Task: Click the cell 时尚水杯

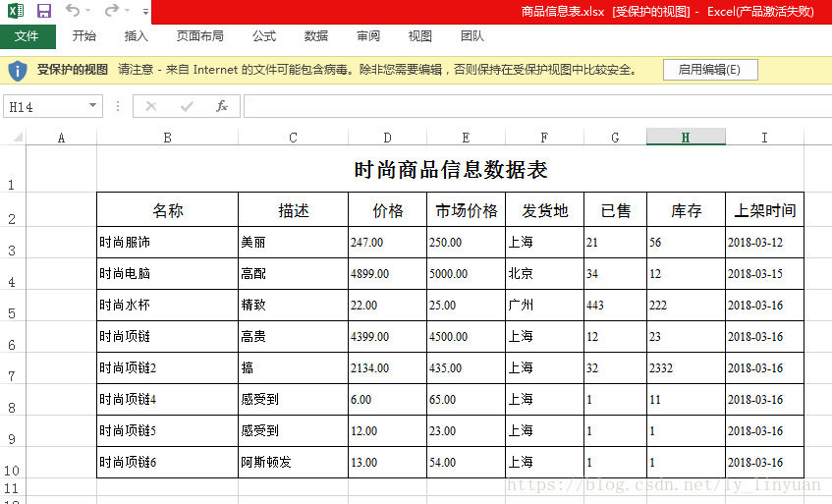Action: [x=168, y=305]
